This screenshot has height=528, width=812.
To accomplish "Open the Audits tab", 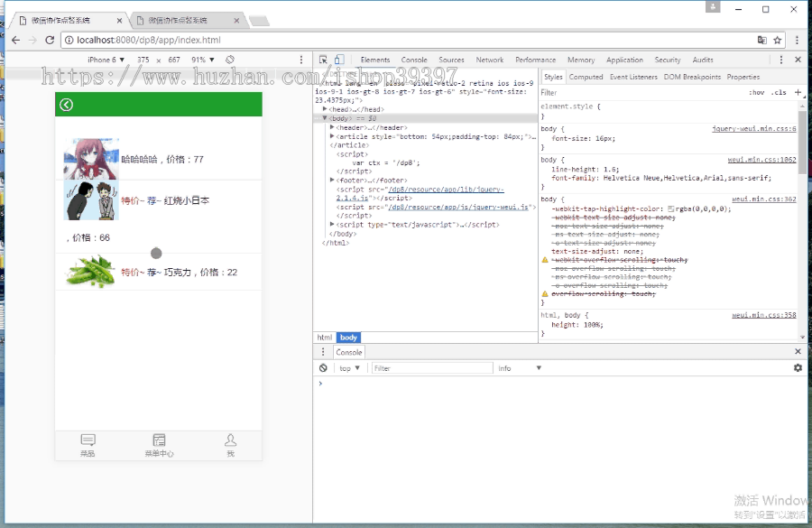I will pos(703,60).
